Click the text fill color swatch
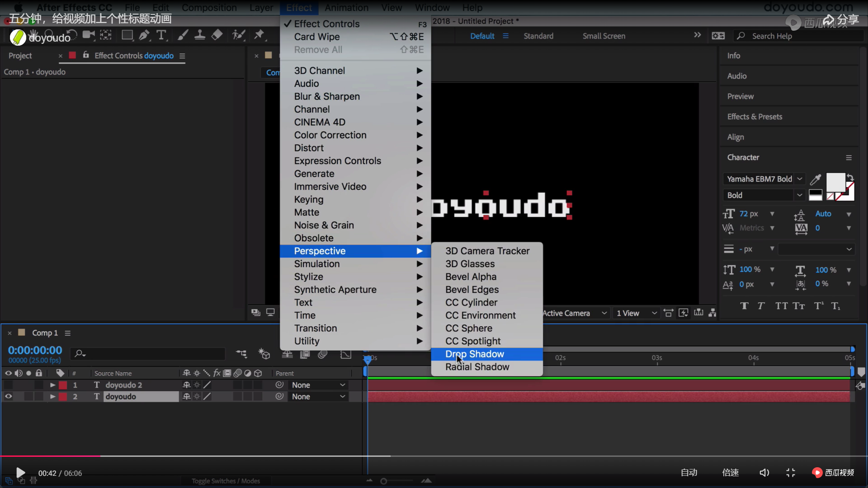The image size is (868, 488). tap(835, 182)
